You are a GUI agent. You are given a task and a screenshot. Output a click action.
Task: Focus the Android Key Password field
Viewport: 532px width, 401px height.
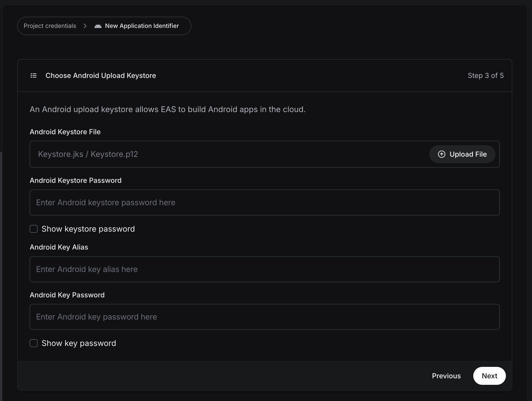pos(265,317)
